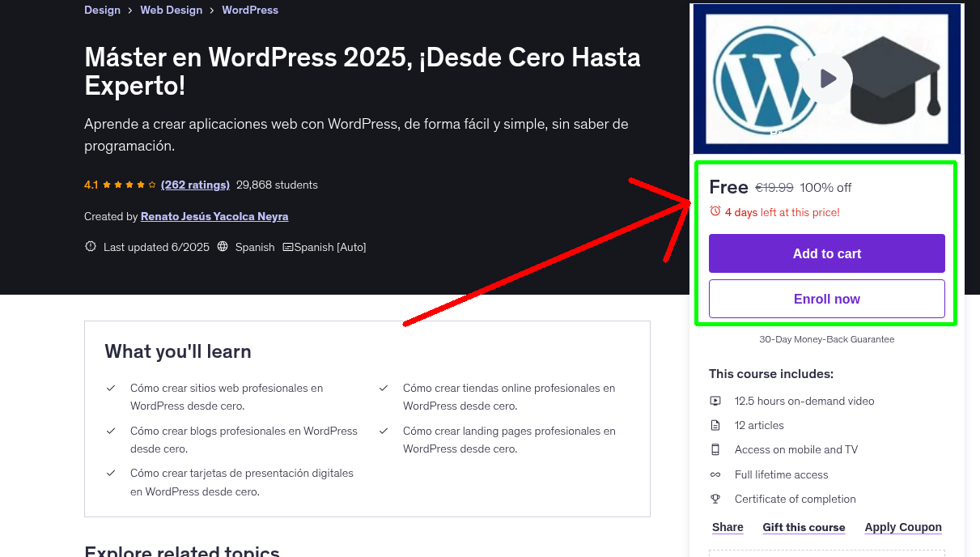Click 'Full lifetime access' text
Image resolution: width=980 pixels, height=557 pixels.
point(782,474)
